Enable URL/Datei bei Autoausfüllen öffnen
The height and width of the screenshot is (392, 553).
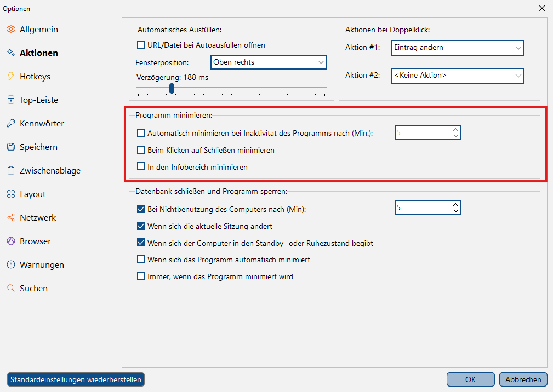pos(141,45)
